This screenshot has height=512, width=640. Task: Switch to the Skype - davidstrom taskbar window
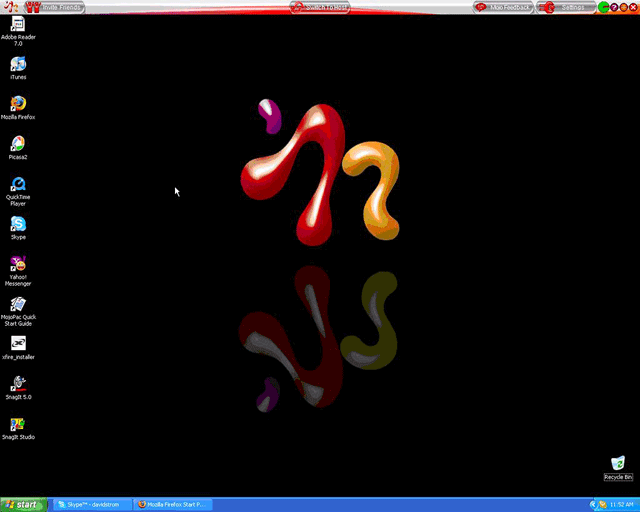(93, 505)
